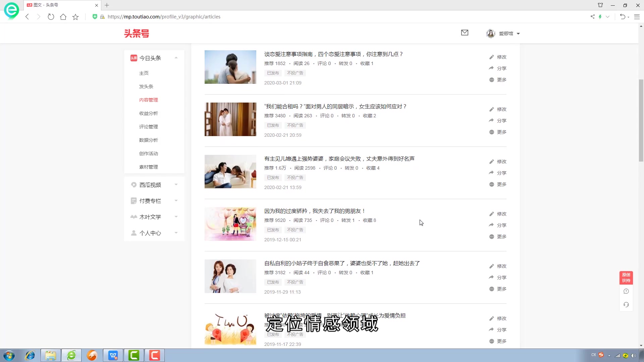
Task: Bookmark page with the star icon
Action: click(x=75, y=17)
